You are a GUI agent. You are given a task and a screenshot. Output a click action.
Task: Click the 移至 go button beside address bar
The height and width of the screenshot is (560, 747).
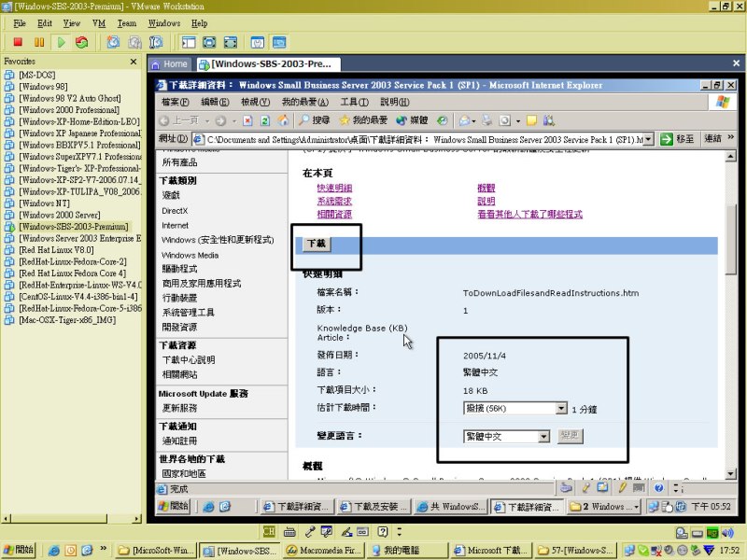click(678, 139)
